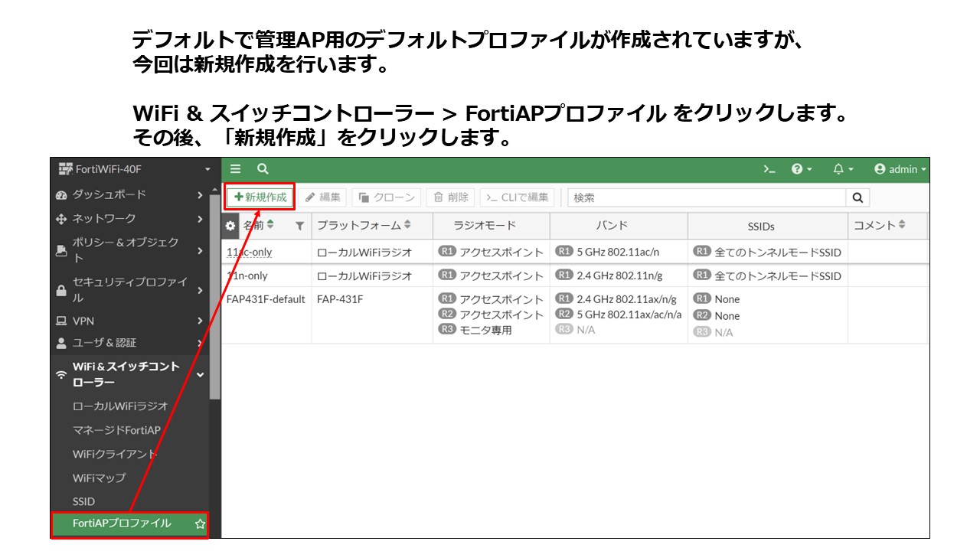980x551 pixels.
Task: Click the バンド column header
Action: coord(619,226)
